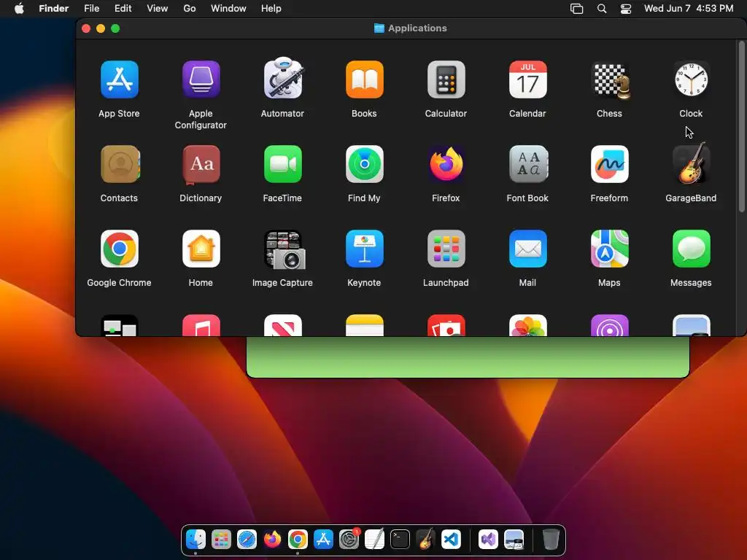The width and height of the screenshot is (747, 560).
Task: Select the Calculator app icon
Action: point(446,79)
